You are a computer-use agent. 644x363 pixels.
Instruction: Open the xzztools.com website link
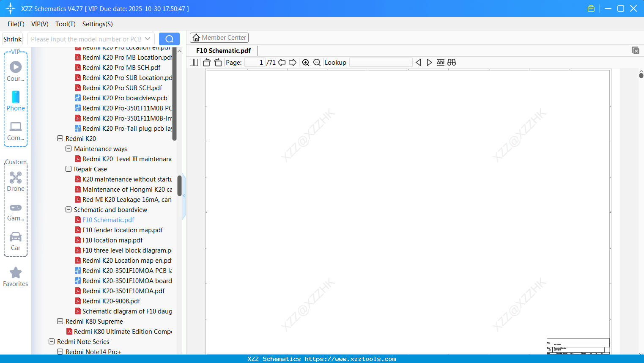(x=350, y=359)
